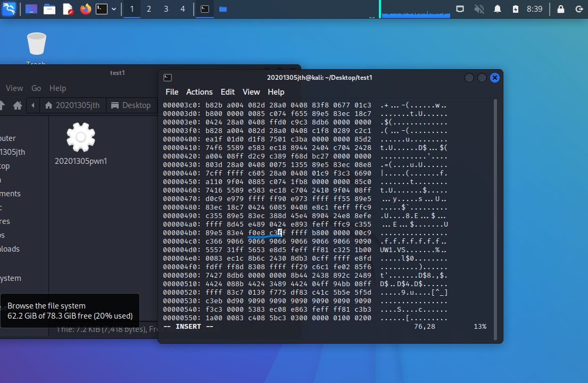Image resolution: width=588 pixels, height=383 pixels.
Task: Launch Firefox from the top panel
Action: tap(86, 9)
